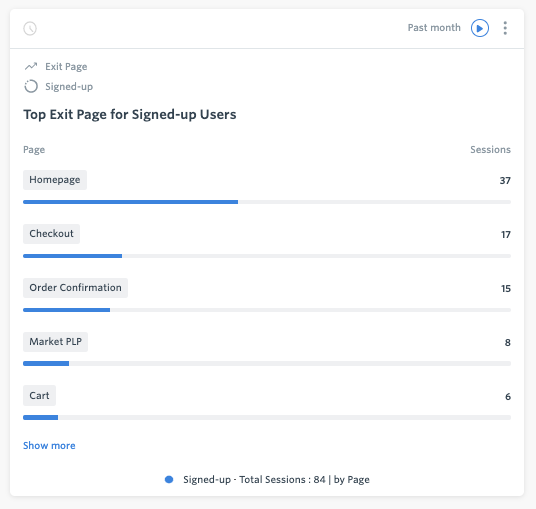Click the Homepage page tag
Screen dimensions: 536x509
(55, 180)
